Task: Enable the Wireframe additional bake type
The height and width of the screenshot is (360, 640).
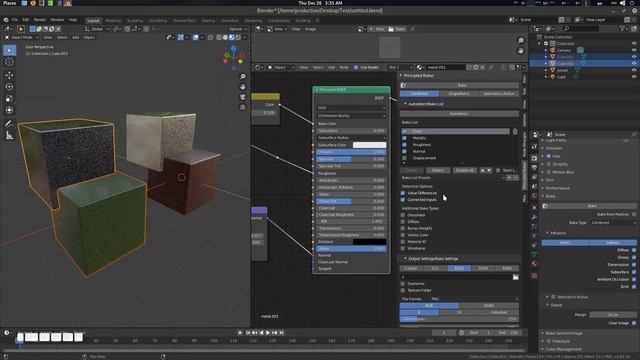Action: pyautogui.click(x=403, y=248)
